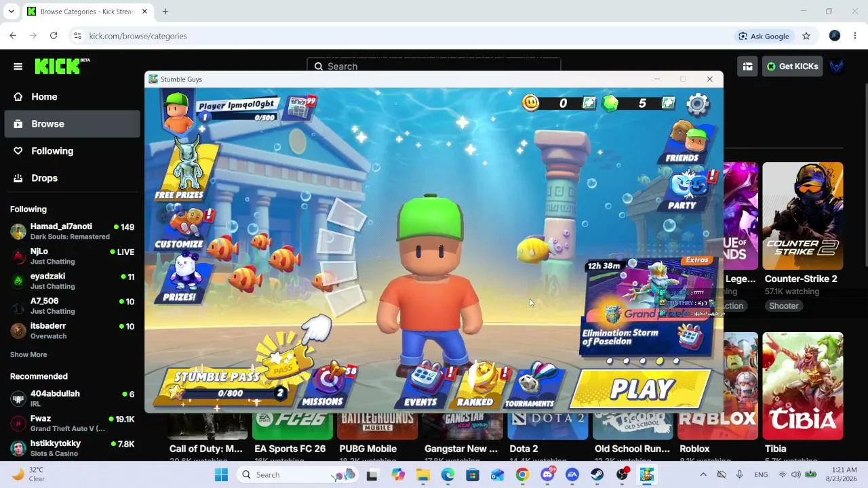Viewport: 868px width, 488px height.
Task: Open File Explorer from the taskbar
Action: click(x=423, y=475)
